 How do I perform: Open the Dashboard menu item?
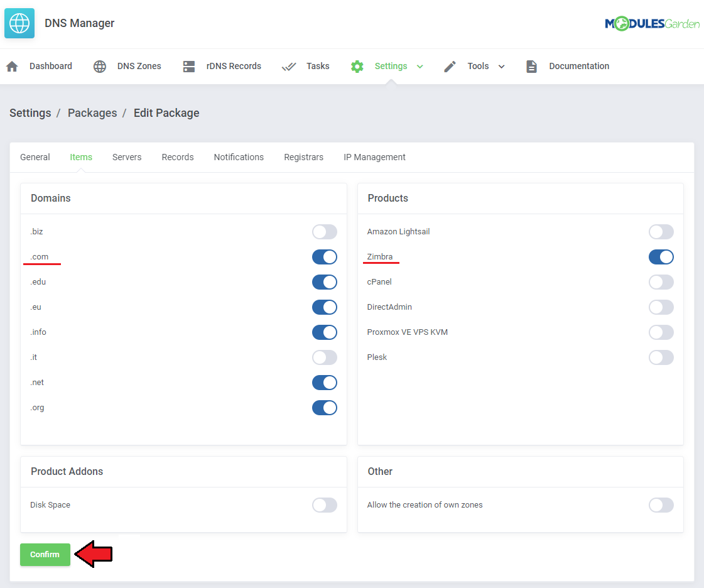coord(51,66)
